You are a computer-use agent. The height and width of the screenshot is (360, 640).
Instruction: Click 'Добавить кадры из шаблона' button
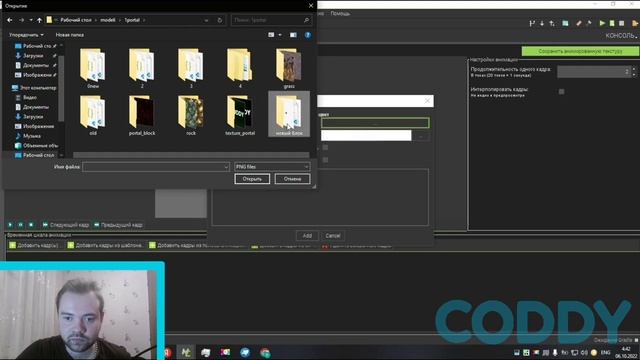106,245
